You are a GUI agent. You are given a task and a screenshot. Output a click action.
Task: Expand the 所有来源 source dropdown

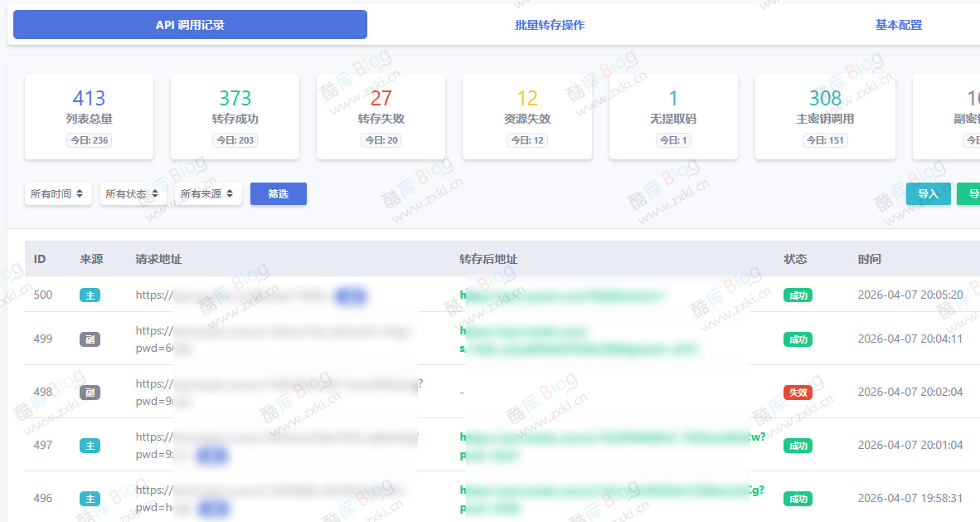coord(208,194)
